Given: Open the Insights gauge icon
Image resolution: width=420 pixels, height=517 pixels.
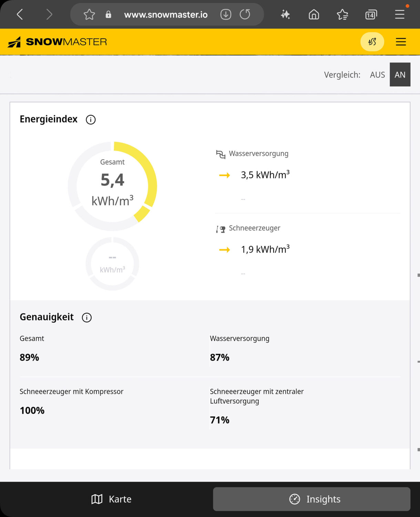Looking at the screenshot, I should point(294,499).
